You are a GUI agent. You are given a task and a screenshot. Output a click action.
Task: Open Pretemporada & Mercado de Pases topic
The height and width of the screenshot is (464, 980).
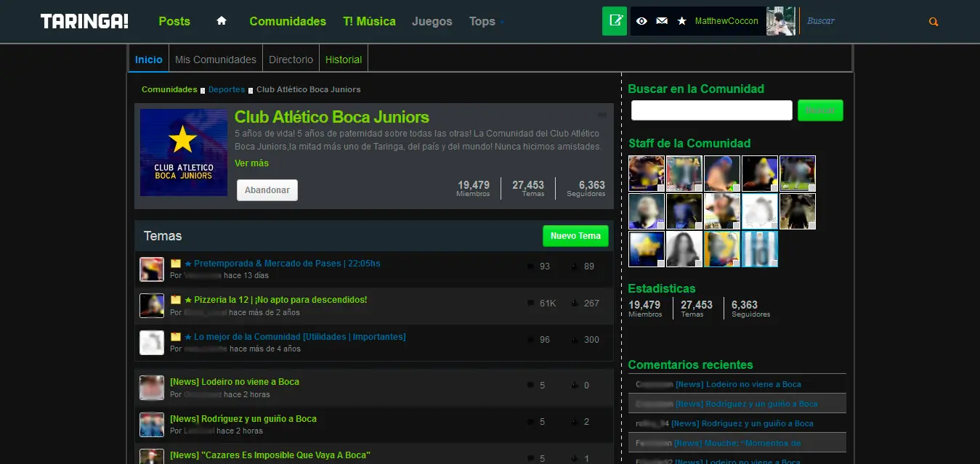tap(287, 264)
